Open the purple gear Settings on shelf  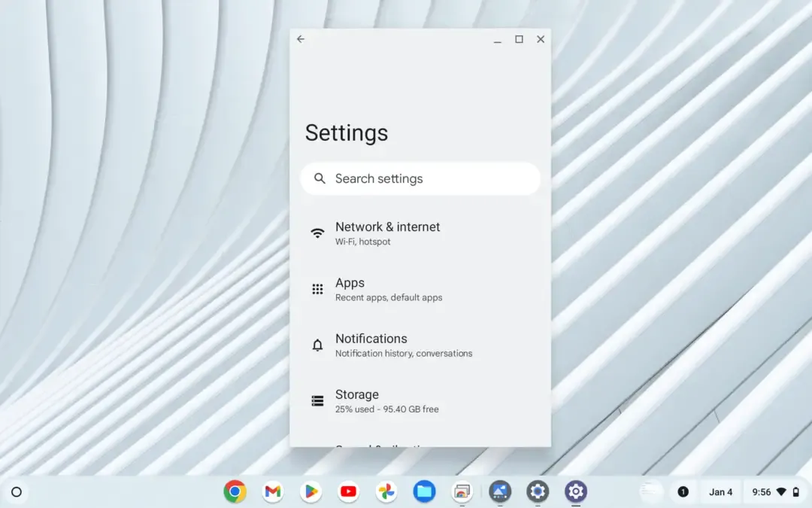[x=575, y=491]
